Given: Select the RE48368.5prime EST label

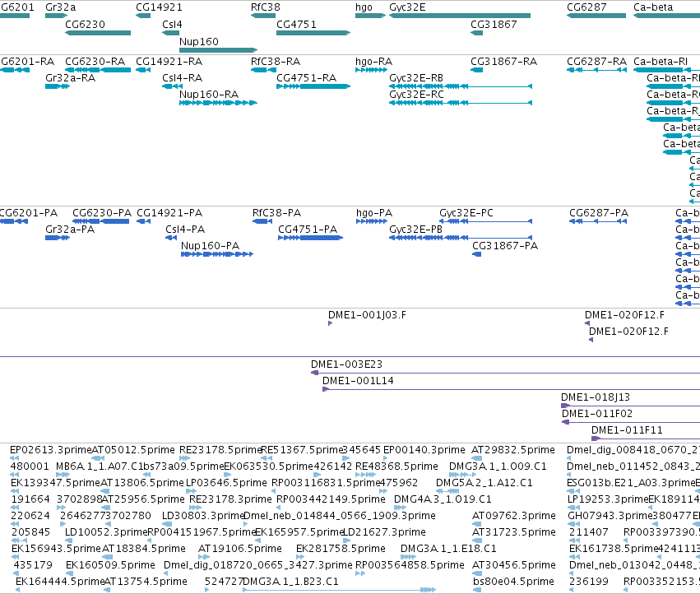Looking at the screenshot, I should 396,466.
